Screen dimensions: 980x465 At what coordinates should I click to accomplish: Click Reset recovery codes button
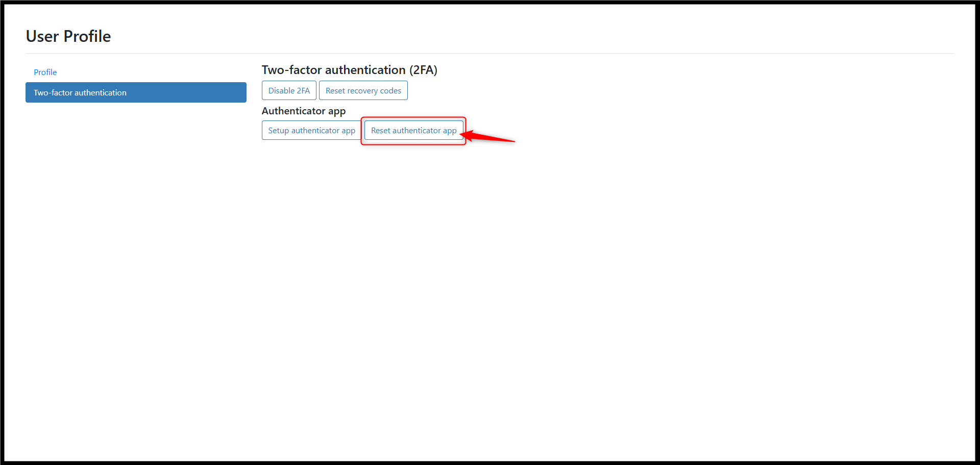pyautogui.click(x=363, y=90)
